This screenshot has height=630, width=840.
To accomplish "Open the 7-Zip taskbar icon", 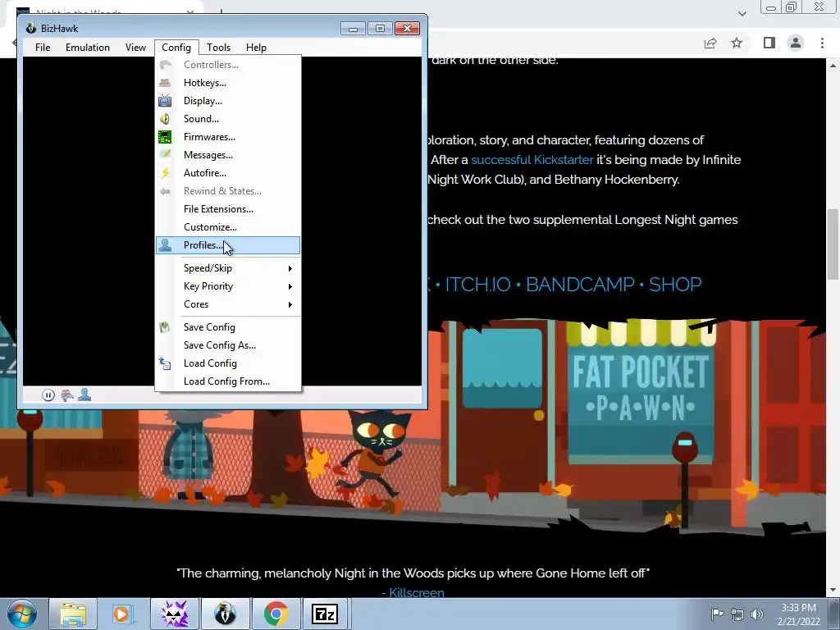I will 325,614.
